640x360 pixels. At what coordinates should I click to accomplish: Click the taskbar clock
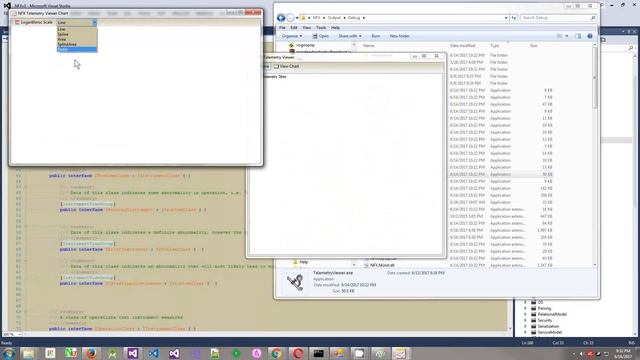(x=623, y=353)
